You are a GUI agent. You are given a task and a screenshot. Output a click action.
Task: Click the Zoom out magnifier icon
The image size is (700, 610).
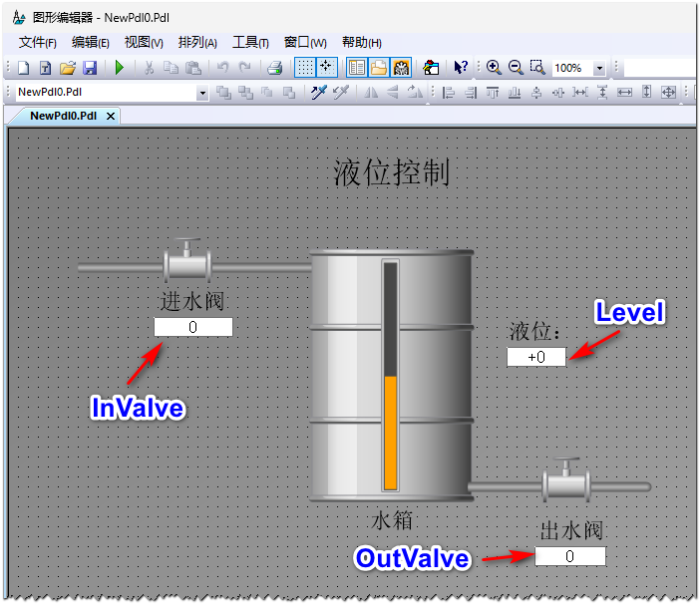[516, 68]
